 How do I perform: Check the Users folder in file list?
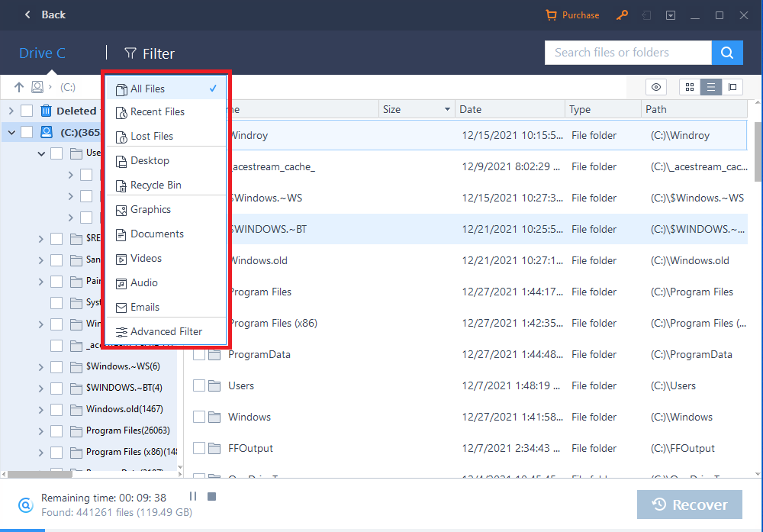coord(199,386)
